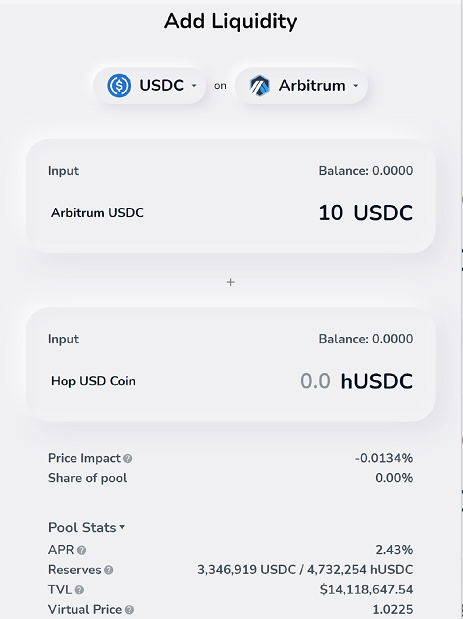Open the TVL help question icon

[x=79, y=590]
